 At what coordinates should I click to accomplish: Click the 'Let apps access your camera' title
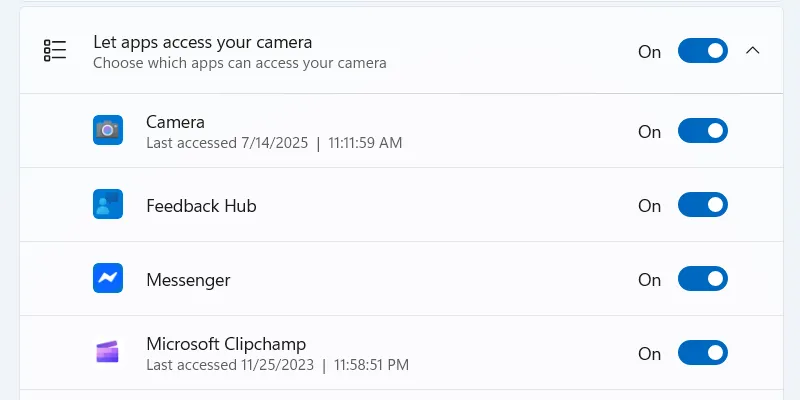coord(202,42)
